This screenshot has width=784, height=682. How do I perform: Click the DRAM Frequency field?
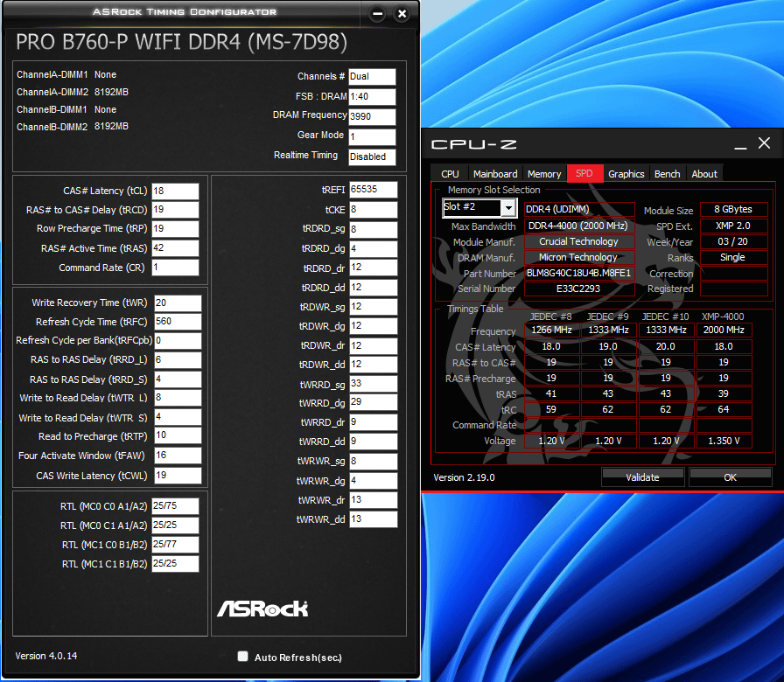372,116
